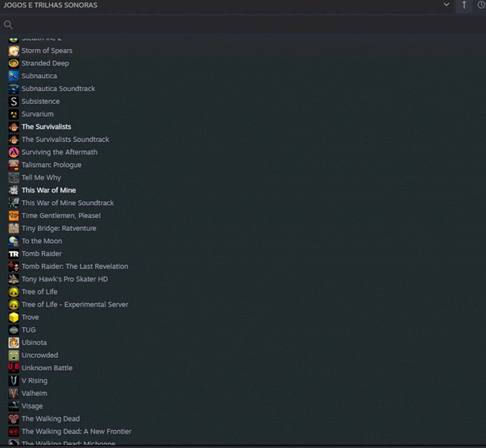486x448 pixels.
Task: Open Tony Hawk's Pro Skater HD
Action: [x=64, y=279]
